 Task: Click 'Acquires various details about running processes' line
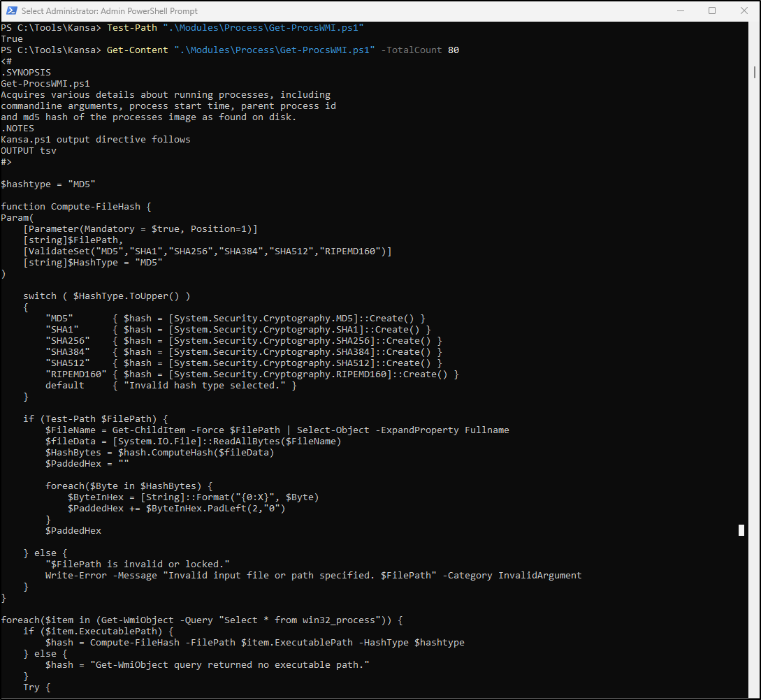tap(166, 94)
